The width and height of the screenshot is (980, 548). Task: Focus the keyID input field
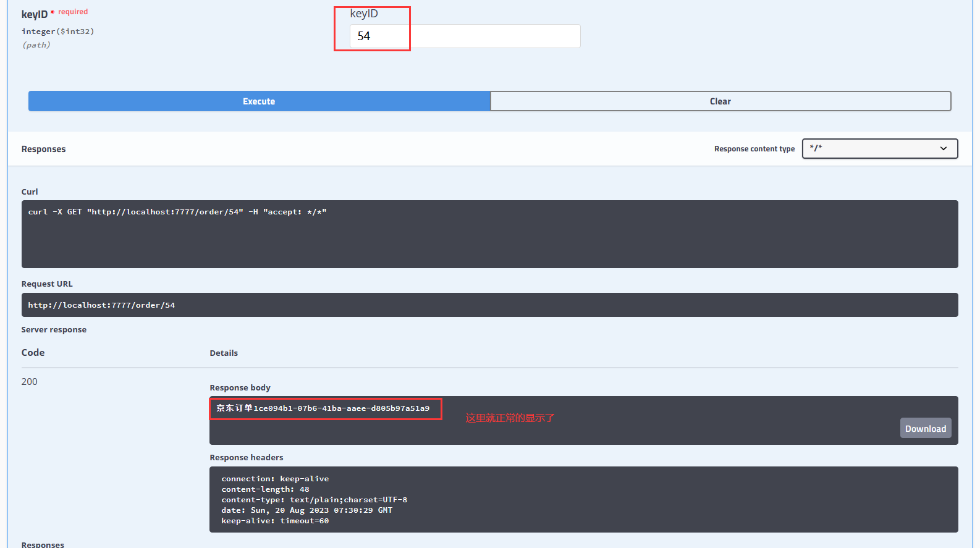[x=465, y=36]
